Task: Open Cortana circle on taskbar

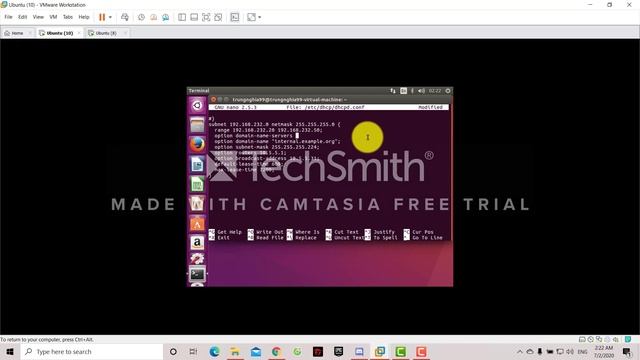Action: coord(173,351)
